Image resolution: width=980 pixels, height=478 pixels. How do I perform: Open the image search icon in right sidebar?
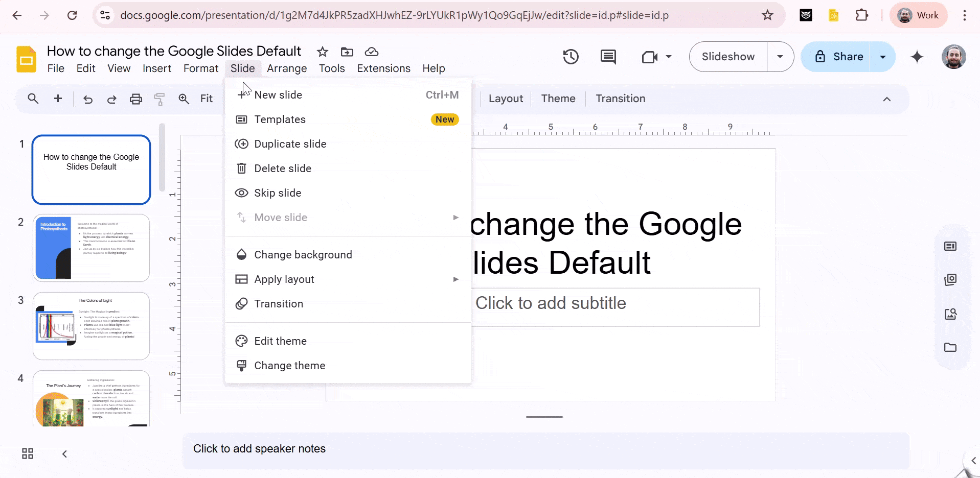951,314
